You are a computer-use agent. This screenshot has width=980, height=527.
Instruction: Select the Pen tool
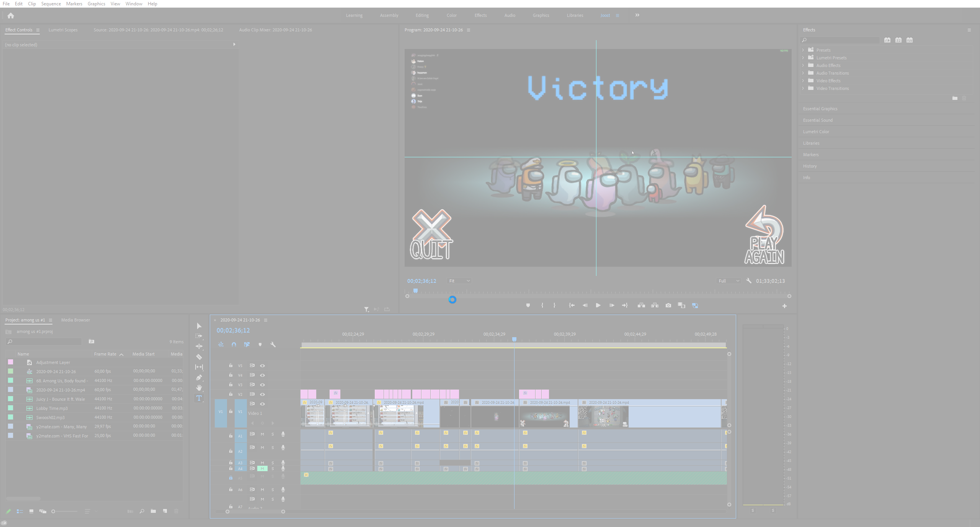point(199,378)
